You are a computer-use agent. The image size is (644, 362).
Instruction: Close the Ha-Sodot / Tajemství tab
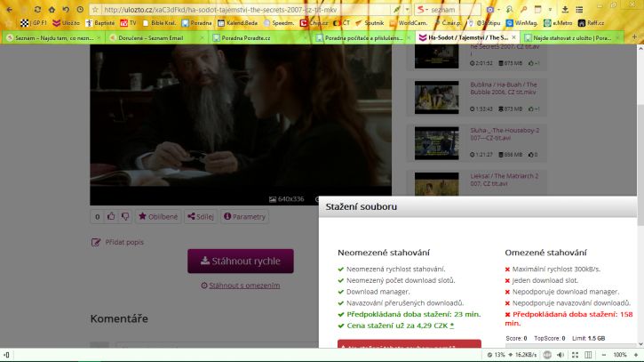[513, 37]
